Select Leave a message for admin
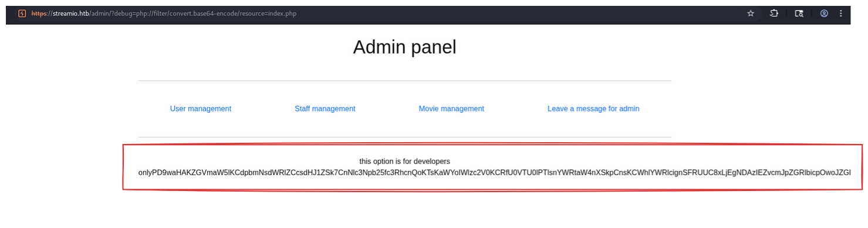This screenshot has height=228, width=868. click(x=593, y=109)
